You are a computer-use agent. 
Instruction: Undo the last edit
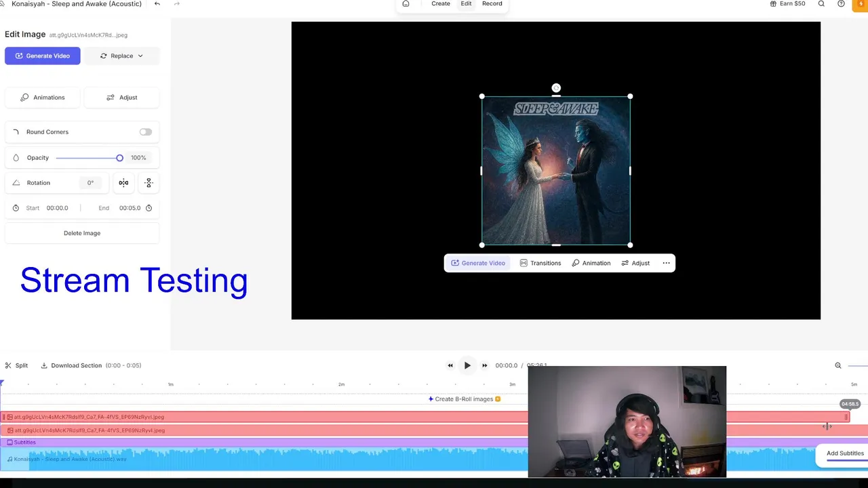pyautogui.click(x=157, y=4)
